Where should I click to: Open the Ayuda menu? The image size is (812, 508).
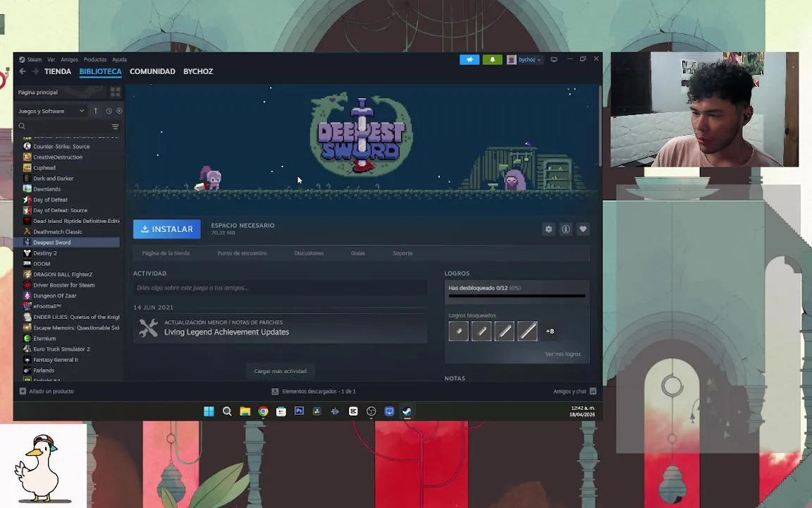120,59
